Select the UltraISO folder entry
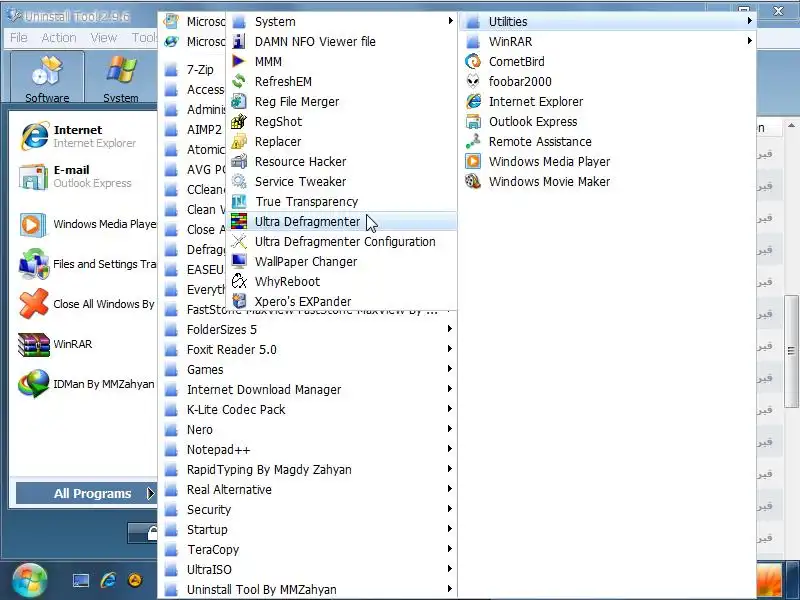 (308, 569)
